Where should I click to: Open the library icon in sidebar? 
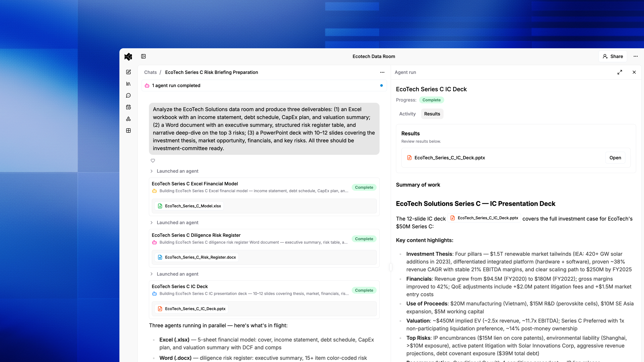tap(128, 84)
